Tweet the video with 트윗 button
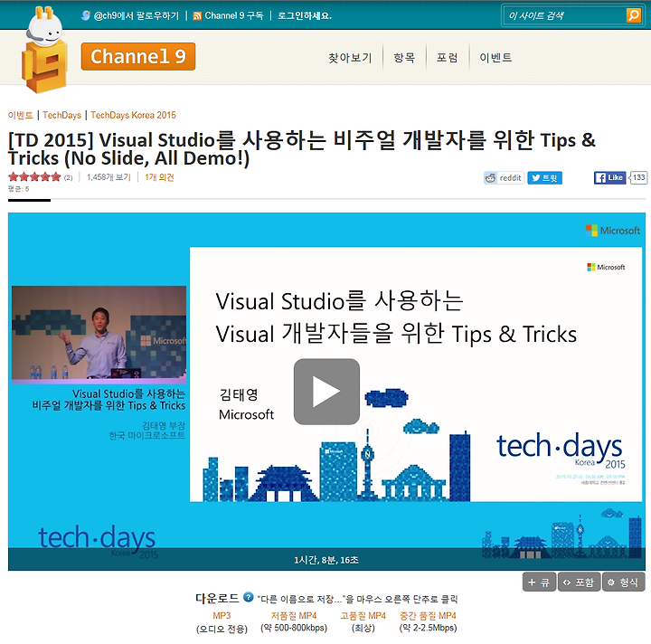Image resolution: width=651 pixels, height=644 pixels. pyautogui.click(x=544, y=177)
